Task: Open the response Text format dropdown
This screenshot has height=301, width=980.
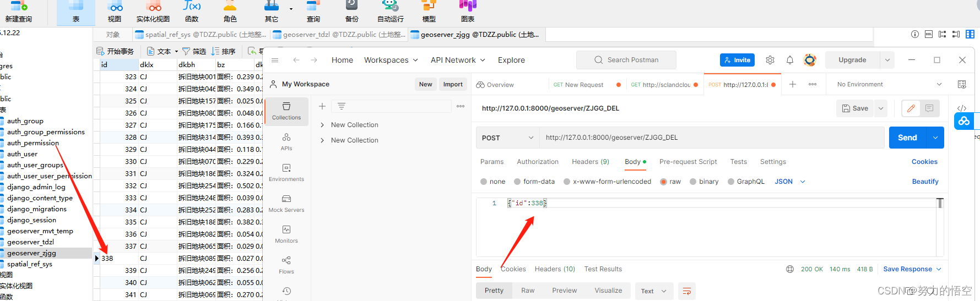Action: click(x=654, y=291)
